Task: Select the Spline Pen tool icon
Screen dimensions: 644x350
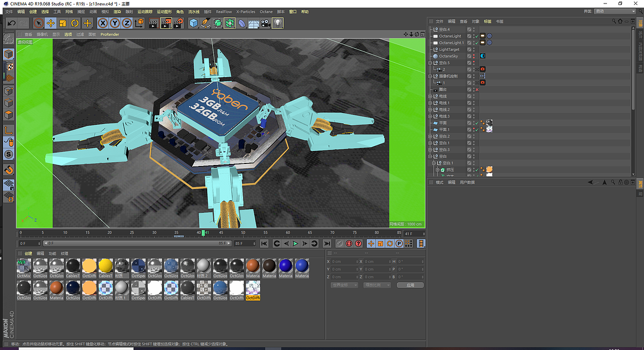Action: click(x=206, y=23)
